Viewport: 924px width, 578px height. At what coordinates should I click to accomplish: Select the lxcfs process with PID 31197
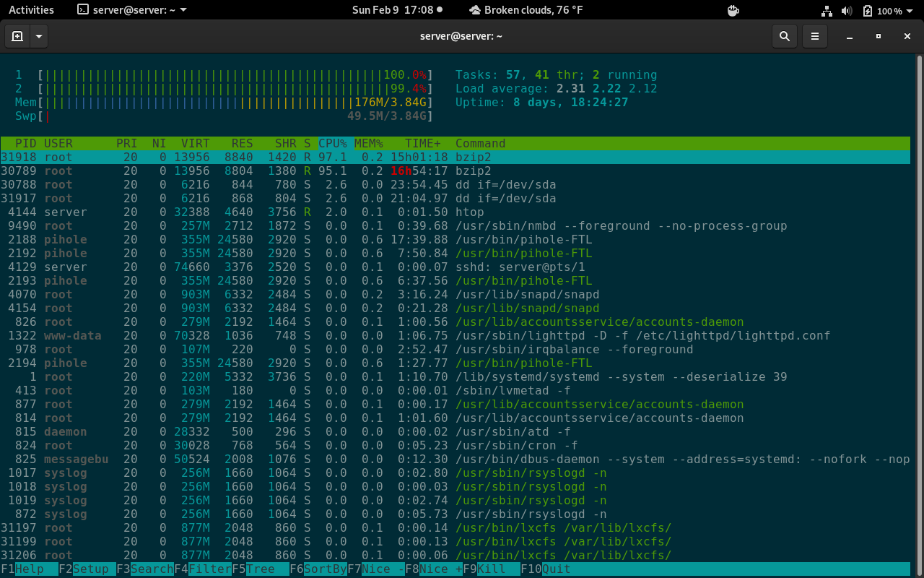click(x=456, y=527)
